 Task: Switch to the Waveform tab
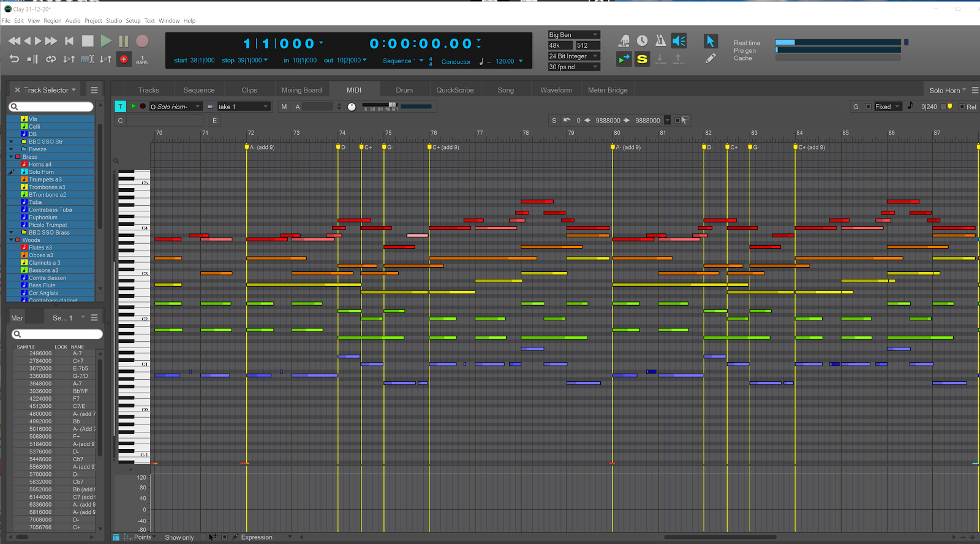pos(556,90)
